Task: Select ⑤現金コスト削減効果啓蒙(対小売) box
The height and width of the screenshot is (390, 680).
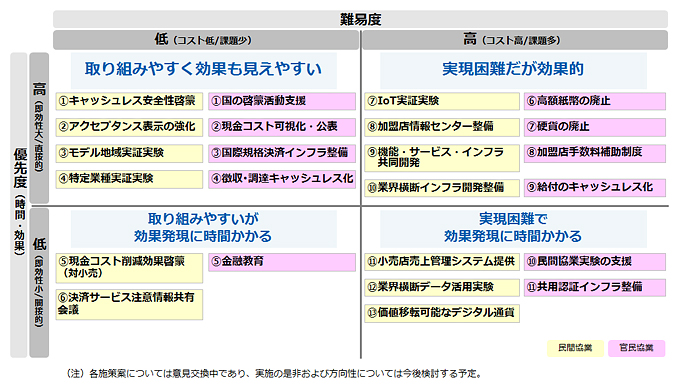Action: (129, 268)
